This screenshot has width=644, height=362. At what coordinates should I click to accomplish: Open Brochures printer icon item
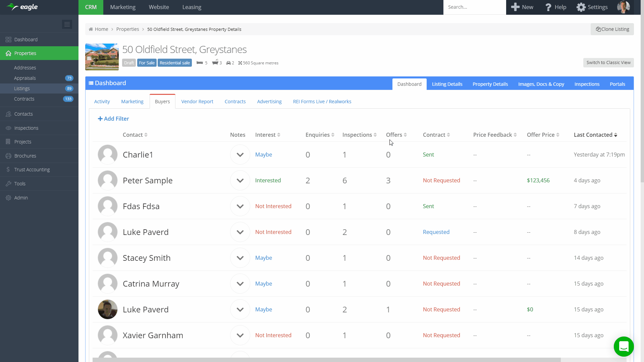coord(8,156)
